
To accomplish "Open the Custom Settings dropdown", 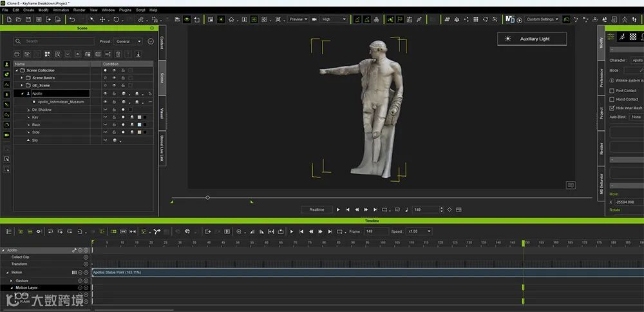I will click(542, 19).
